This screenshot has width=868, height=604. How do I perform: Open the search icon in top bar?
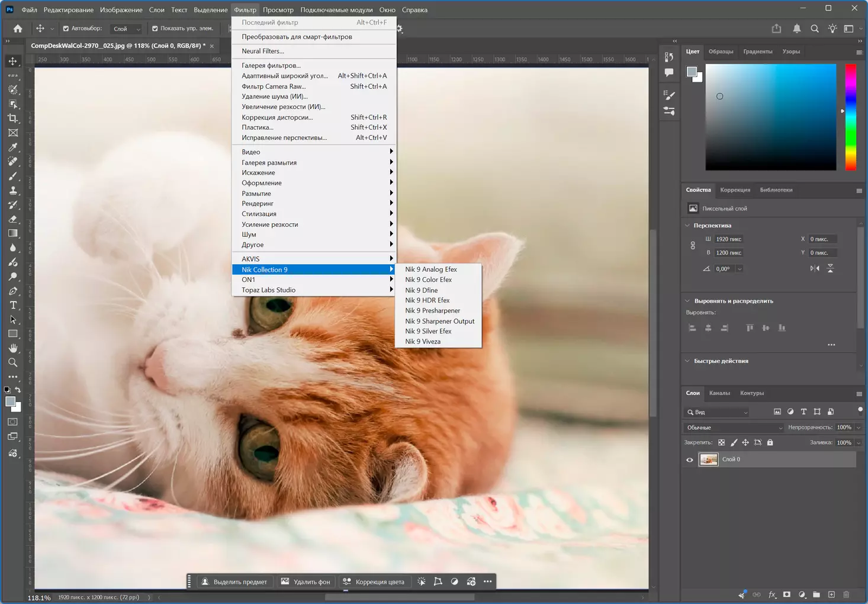click(815, 28)
